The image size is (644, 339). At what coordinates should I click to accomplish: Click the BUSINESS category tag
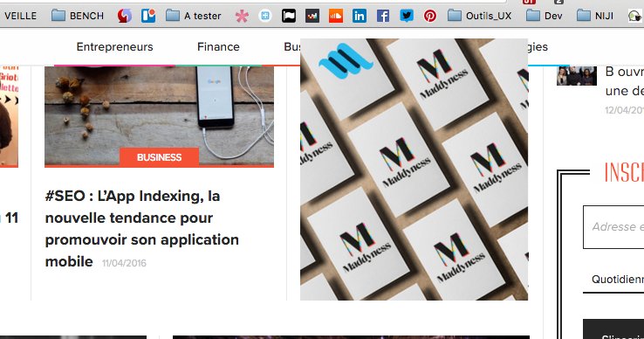point(160,157)
